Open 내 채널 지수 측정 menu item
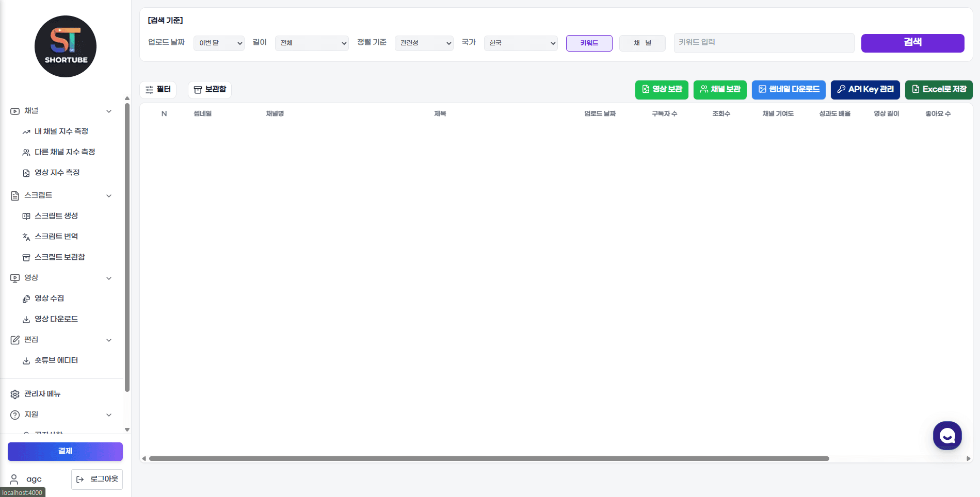 [61, 131]
